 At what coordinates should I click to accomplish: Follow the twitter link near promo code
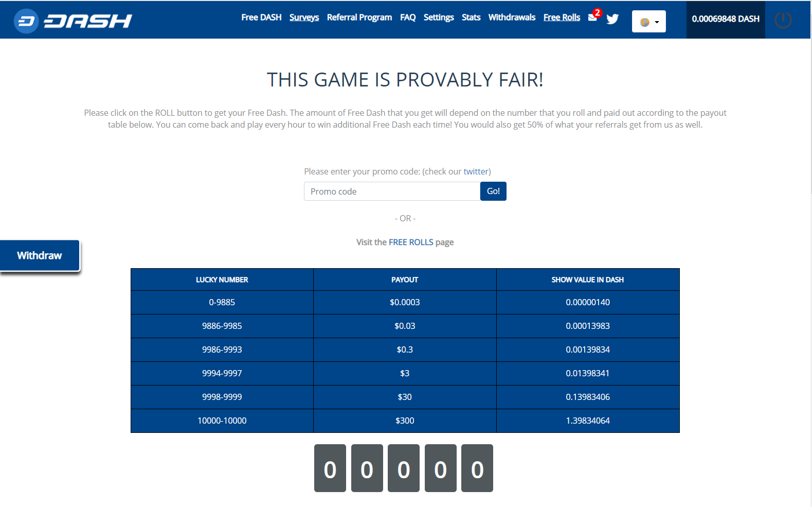[476, 171]
